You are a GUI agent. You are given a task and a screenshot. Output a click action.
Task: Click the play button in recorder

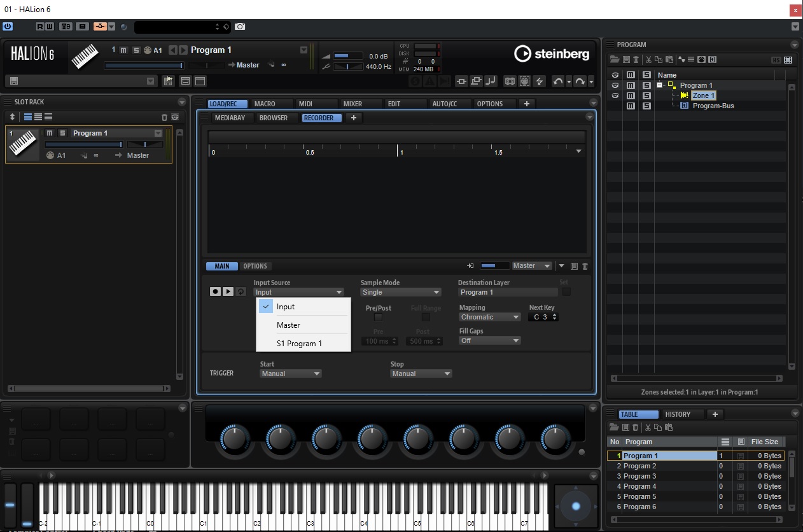pos(228,291)
